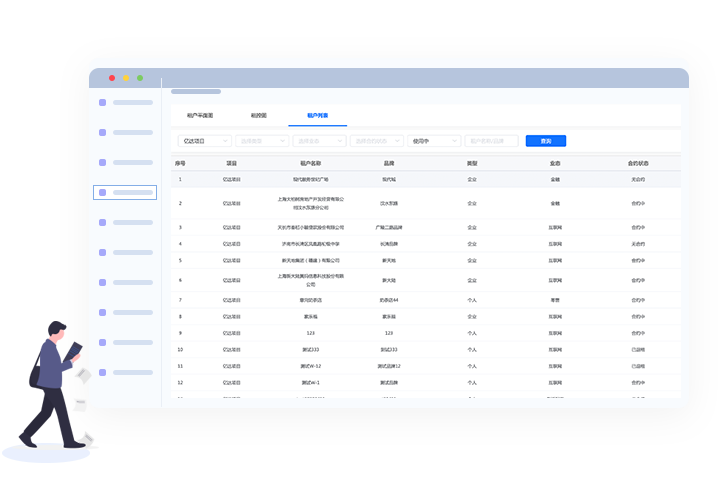
Task: Click the green dot in title bar
Action: (140, 78)
